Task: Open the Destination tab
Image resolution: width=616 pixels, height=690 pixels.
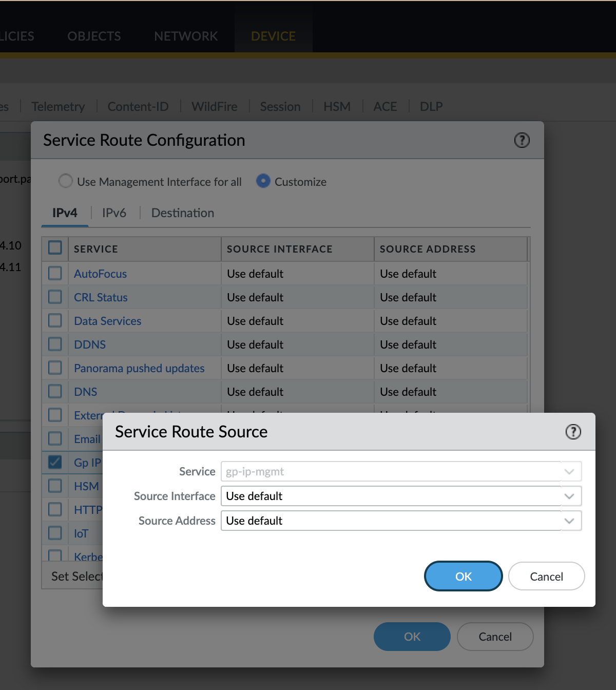Action: (x=183, y=213)
